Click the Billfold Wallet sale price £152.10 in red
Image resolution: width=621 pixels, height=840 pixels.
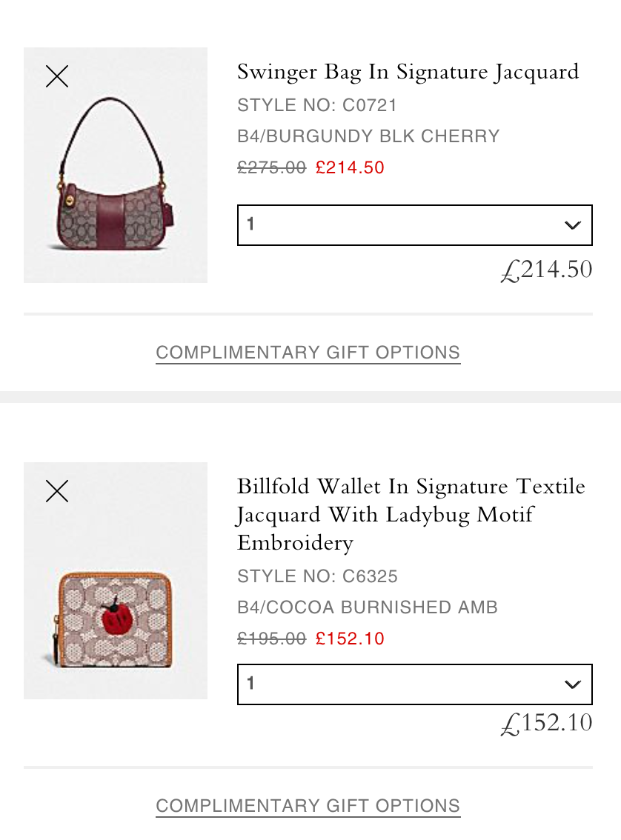[350, 639]
